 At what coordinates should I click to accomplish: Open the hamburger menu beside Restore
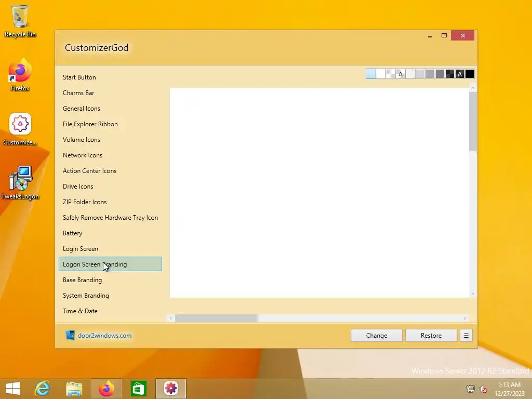[466, 336]
